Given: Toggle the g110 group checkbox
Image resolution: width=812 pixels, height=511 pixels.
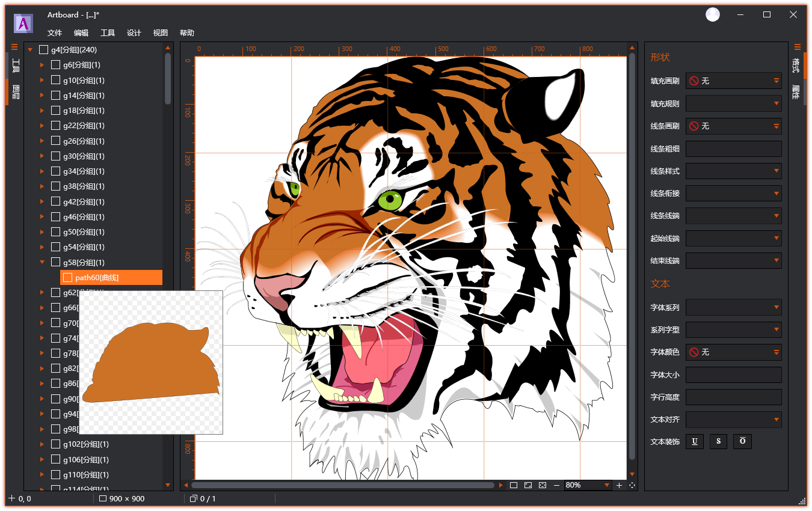Looking at the screenshot, I should [55, 475].
